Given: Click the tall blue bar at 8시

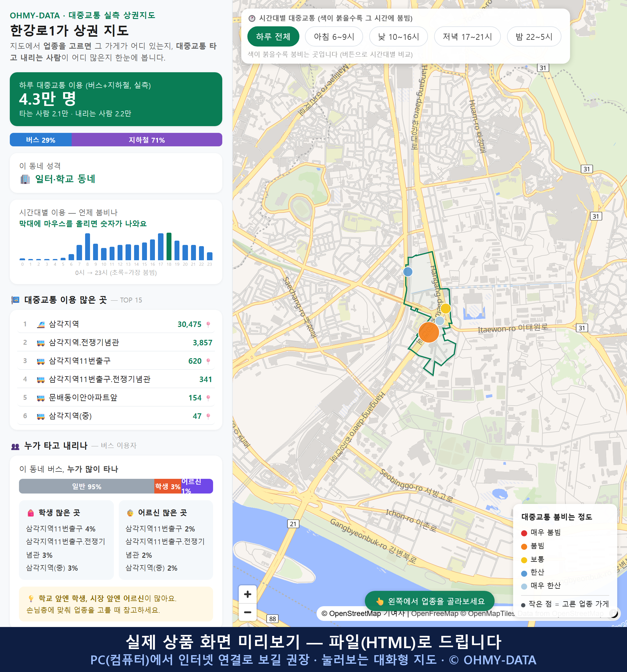Looking at the screenshot, I should pyautogui.click(x=88, y=246).
